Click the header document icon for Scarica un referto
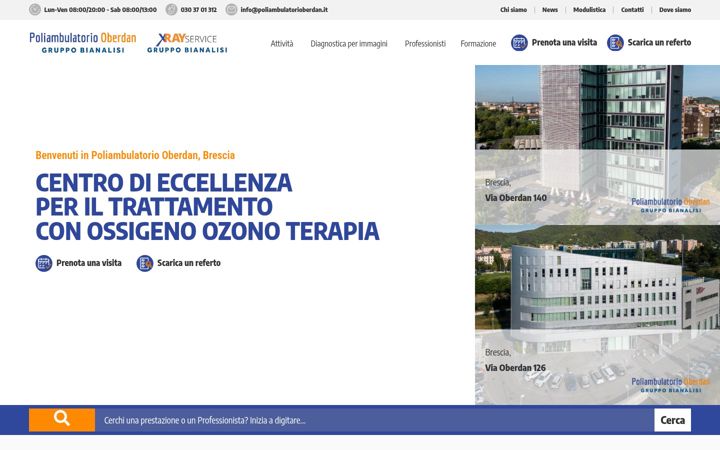 615,43
